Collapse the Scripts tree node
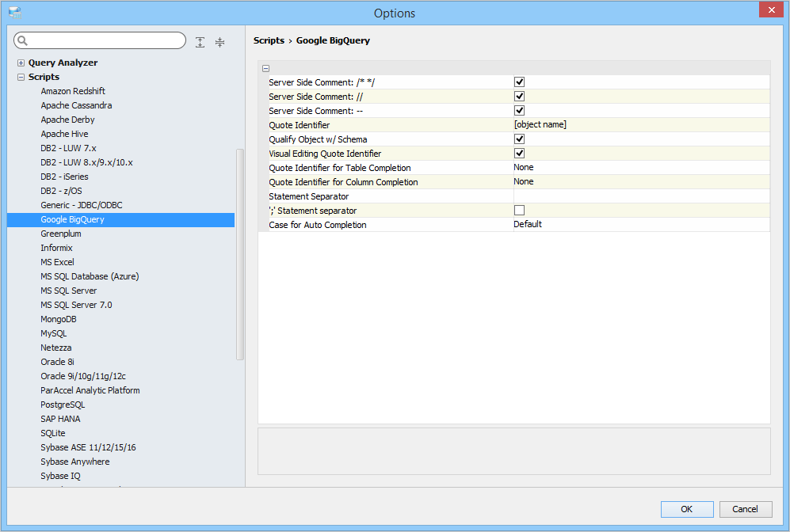 tap(21, 78)
